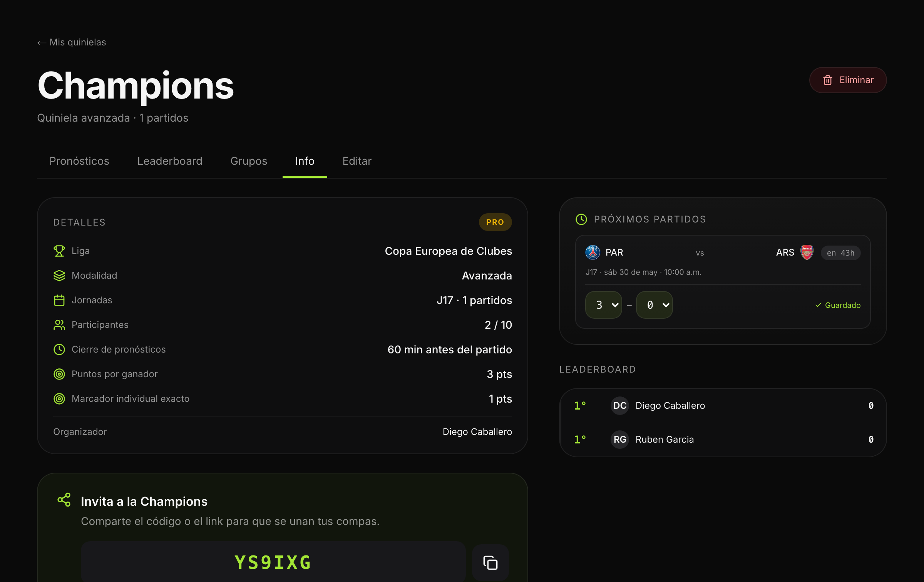Click match date 'J17 · sáb 30 de may'
This screenshot has height=582, width=924.
pyautogui.click(x=621, y=272)
